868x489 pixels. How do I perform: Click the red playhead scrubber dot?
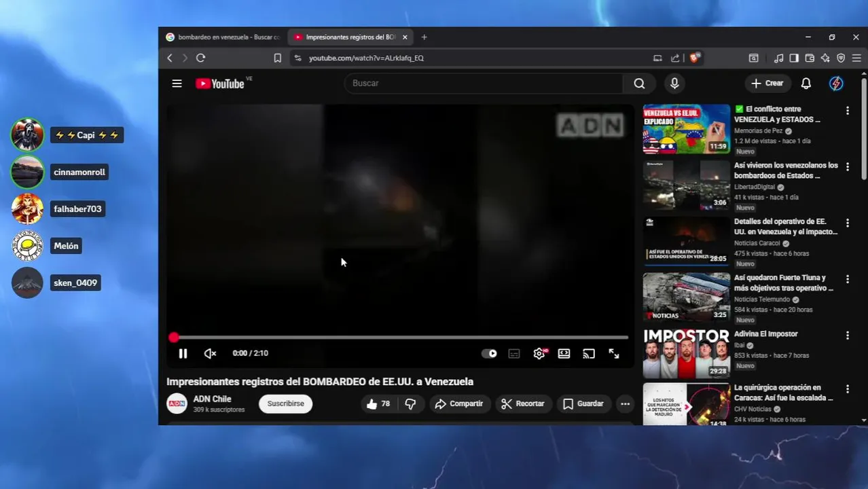[174, 337]
